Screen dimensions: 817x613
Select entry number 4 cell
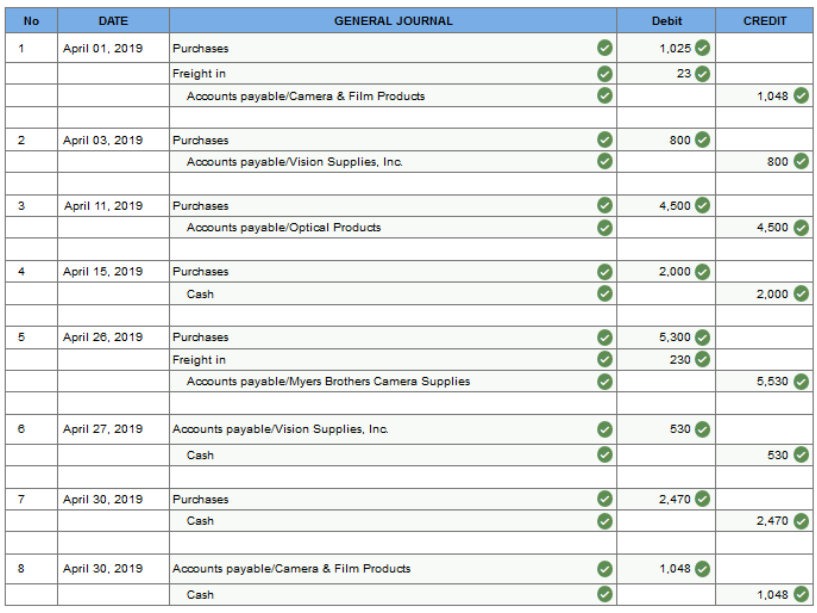(31, 272)
